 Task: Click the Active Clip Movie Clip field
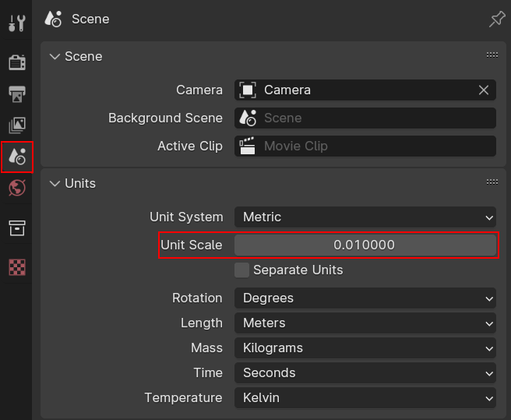click(365, 146)
